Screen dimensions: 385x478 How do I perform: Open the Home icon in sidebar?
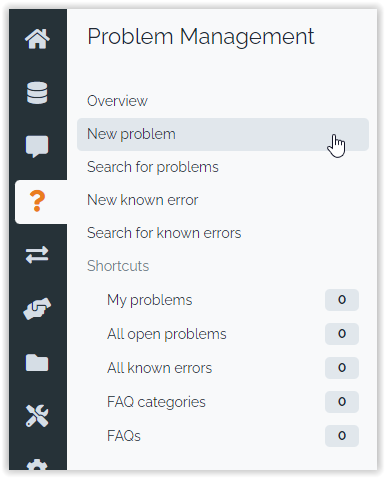click(37, 39)
